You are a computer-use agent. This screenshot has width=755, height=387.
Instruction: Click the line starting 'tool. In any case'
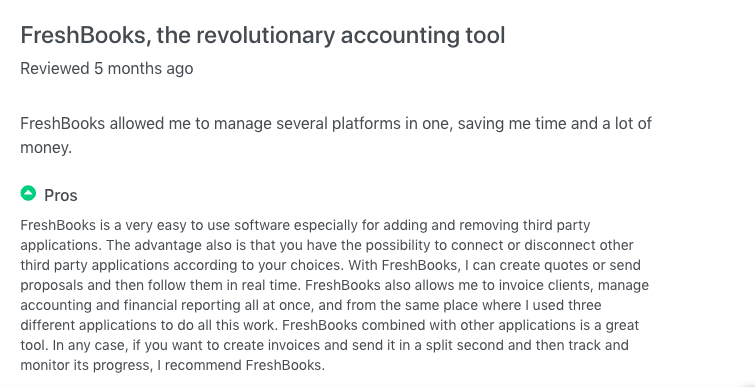coord(325,346)
